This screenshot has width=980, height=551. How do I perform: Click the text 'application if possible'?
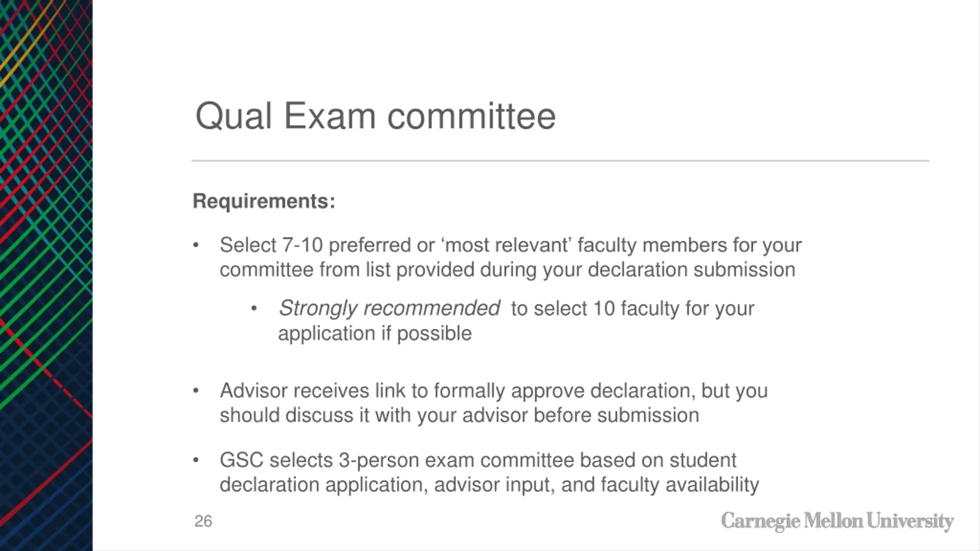375,334
